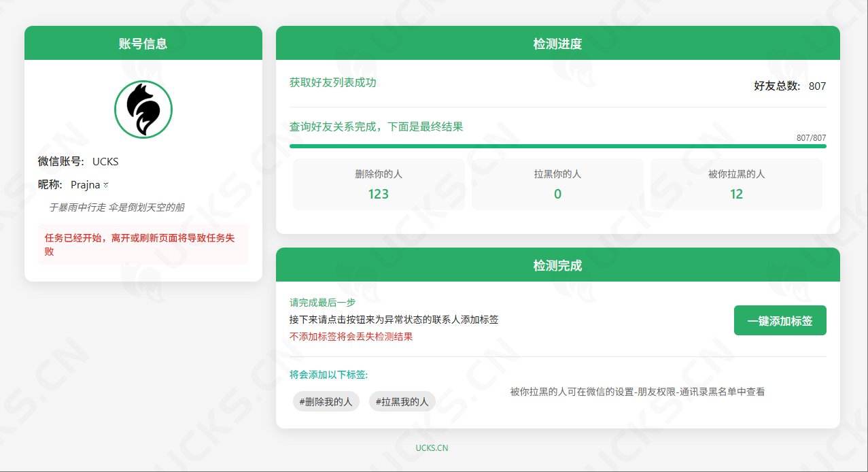
Task: Click the 被你拉黑的人 12 stat card
Action: tap(736, 184)
